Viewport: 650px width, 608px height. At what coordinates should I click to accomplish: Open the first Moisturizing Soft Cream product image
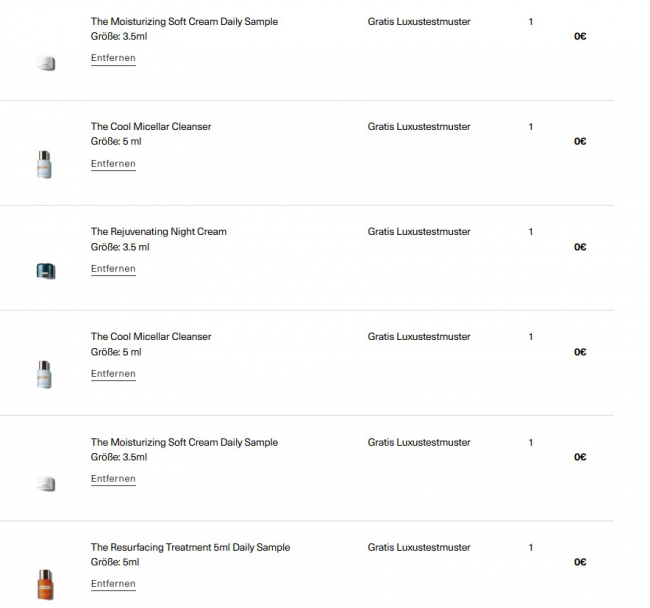45,64
